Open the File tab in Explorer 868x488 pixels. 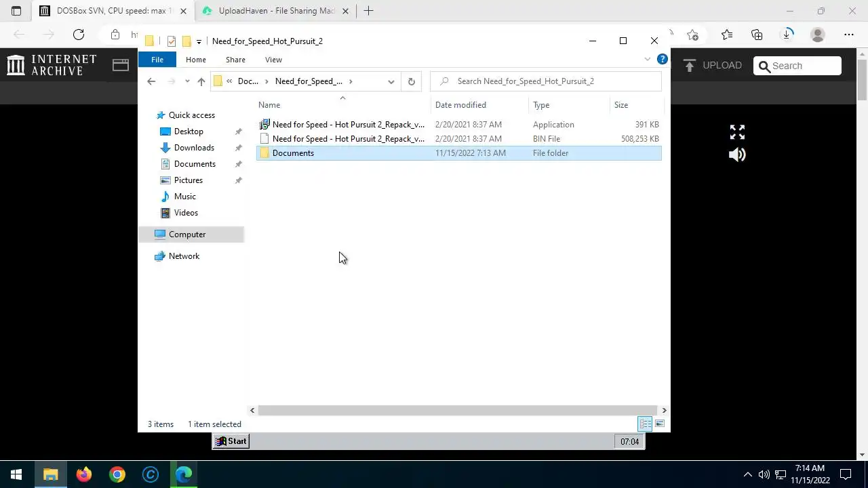click(157, 60)
